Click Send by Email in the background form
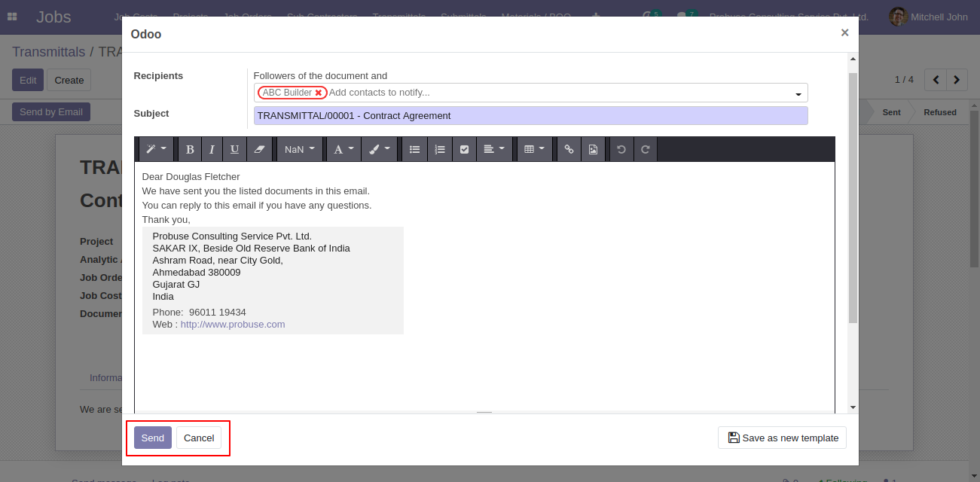Viewport: 980px width, 482px height. tap(51, 112)
